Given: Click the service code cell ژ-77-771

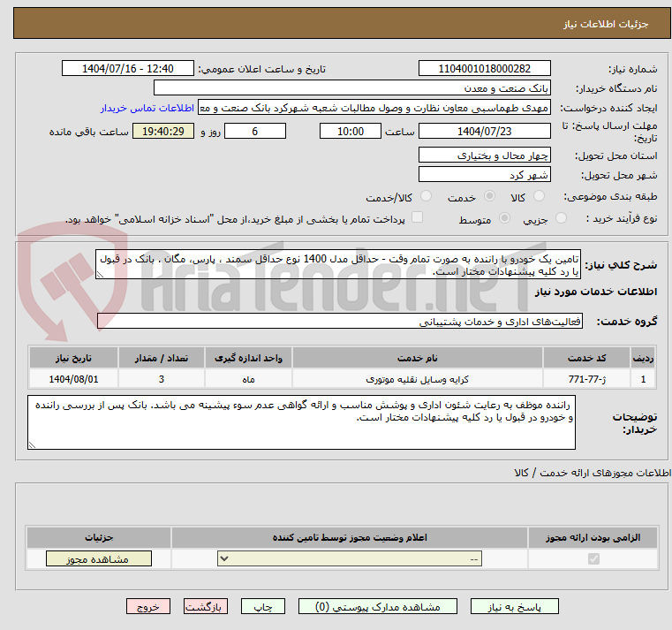Looking at the screenshot, I should 586,379.
